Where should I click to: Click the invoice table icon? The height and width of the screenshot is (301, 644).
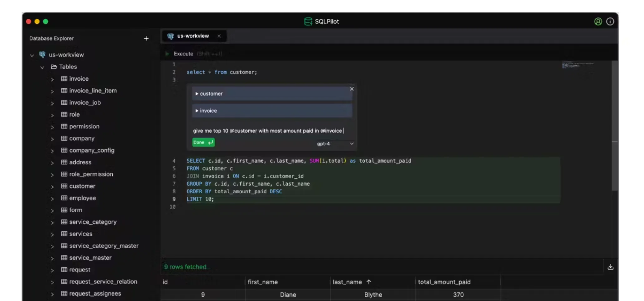(x=64, y=79)
